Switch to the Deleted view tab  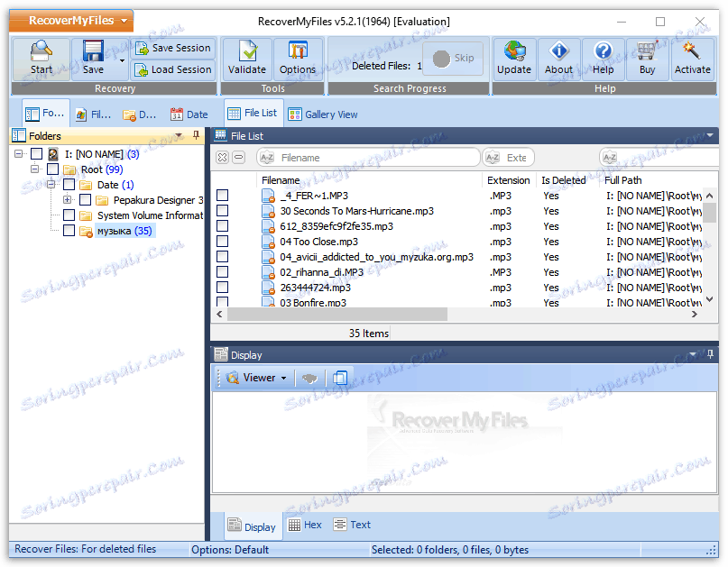point(139,114)
